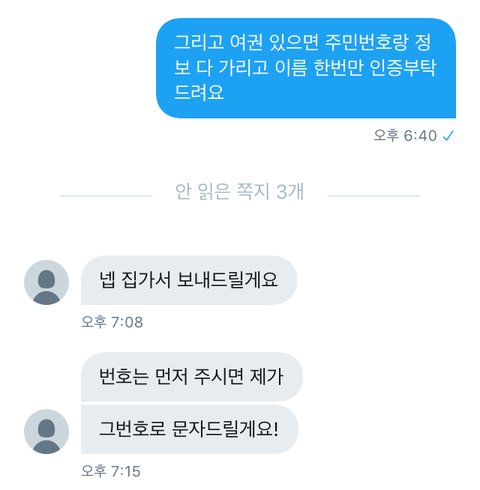Click the 3개 unread count text
The width and height of the screenshot is (480, 490).
click(290, 191)
